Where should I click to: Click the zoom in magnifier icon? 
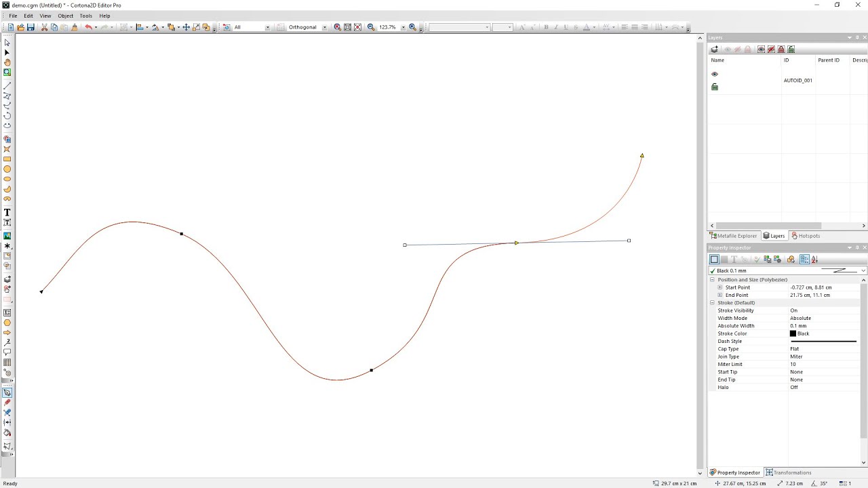(x=412, y=27)
